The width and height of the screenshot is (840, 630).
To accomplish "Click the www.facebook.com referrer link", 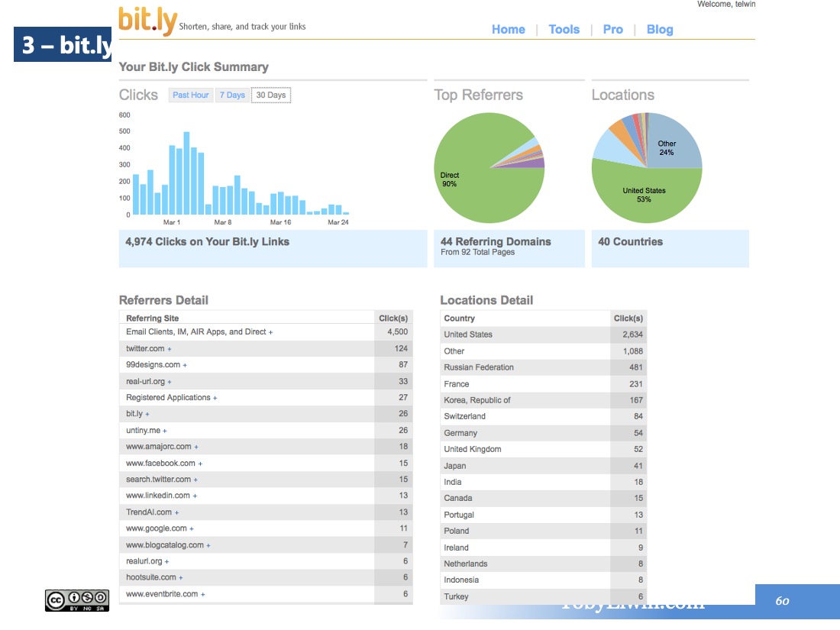I will pos(160,463).
